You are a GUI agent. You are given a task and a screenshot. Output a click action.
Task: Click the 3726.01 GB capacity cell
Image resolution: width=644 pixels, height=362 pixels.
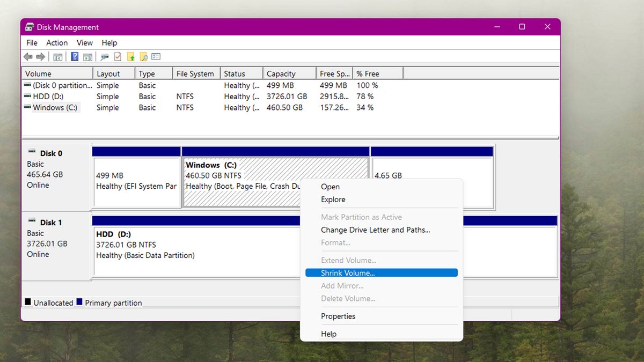(287, 97)
